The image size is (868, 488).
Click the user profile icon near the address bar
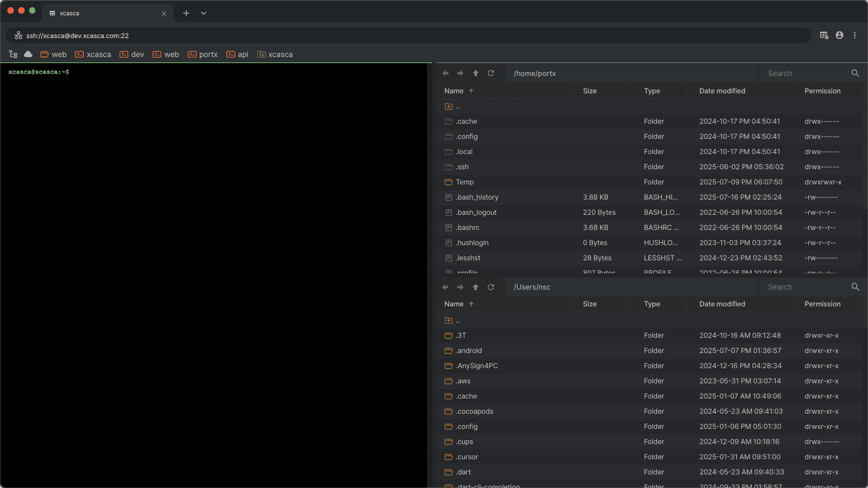pyautogui.click(x=839, y=35)
